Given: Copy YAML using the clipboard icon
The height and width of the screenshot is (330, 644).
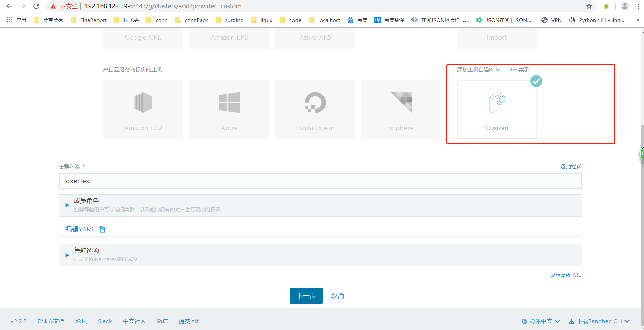Looking at the screenshot, I should pos(102,229).
